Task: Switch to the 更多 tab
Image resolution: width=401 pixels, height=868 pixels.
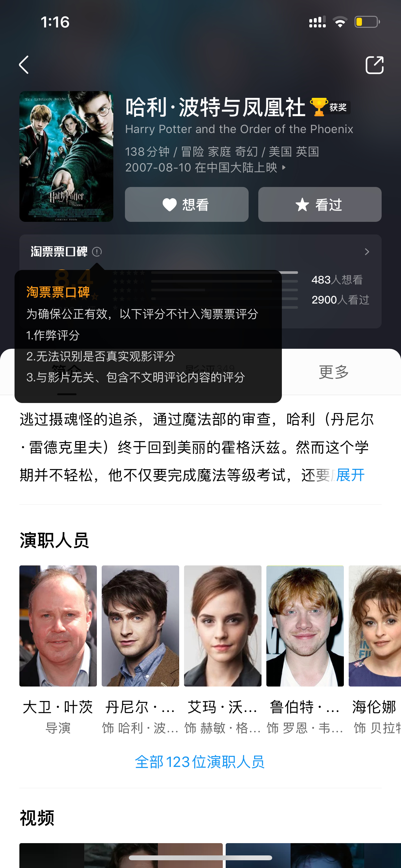Action: 334,372
